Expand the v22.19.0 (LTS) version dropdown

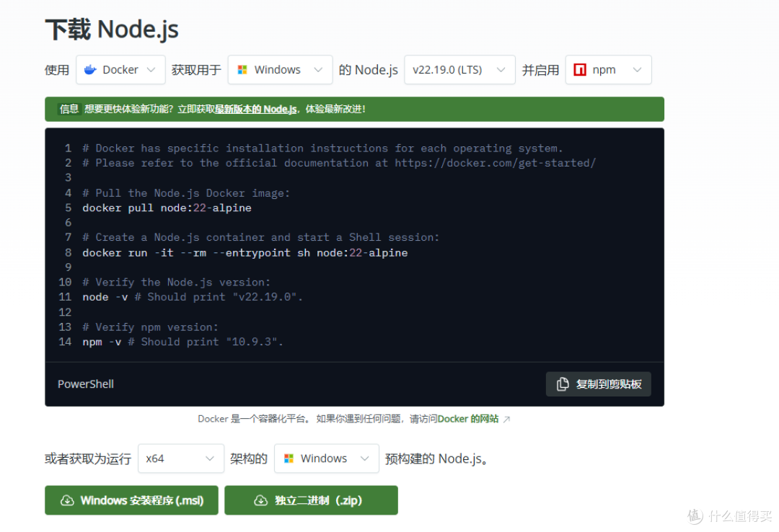click(x=459, y=69)
